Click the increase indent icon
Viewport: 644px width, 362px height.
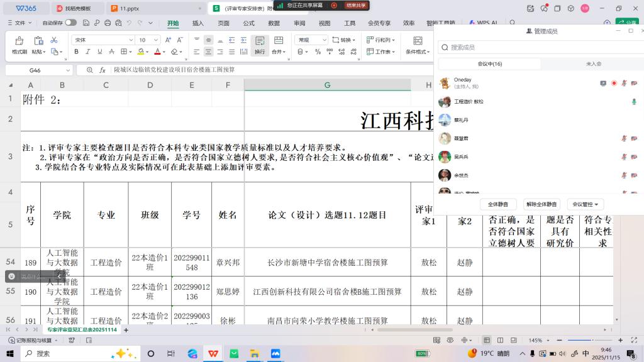tap(243, 40)
